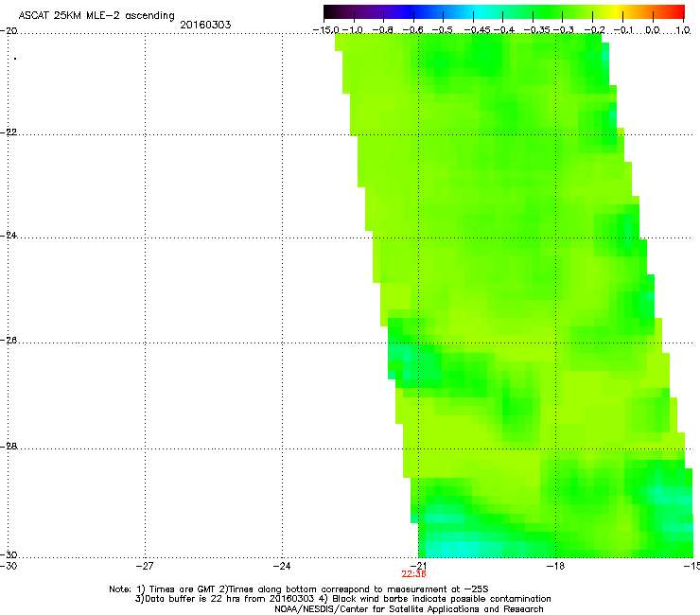Click the red time stamp '22:36'
This screenshot has height=615, width=700.
tap(413, 574)
